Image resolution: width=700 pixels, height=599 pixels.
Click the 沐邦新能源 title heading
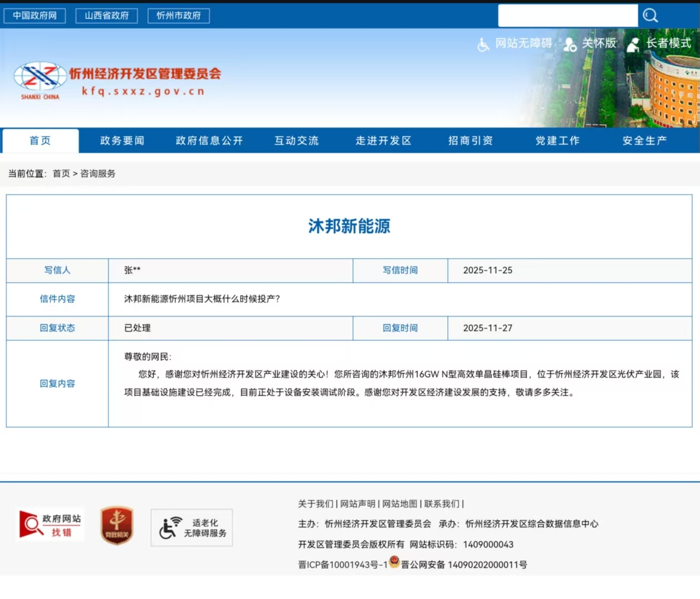[349, 226]
